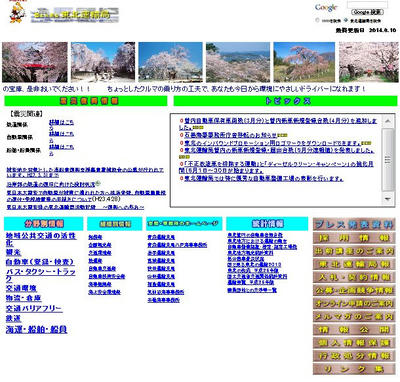
Task: Open the 個人情報保護 banner button
Action: pos(354,343)
